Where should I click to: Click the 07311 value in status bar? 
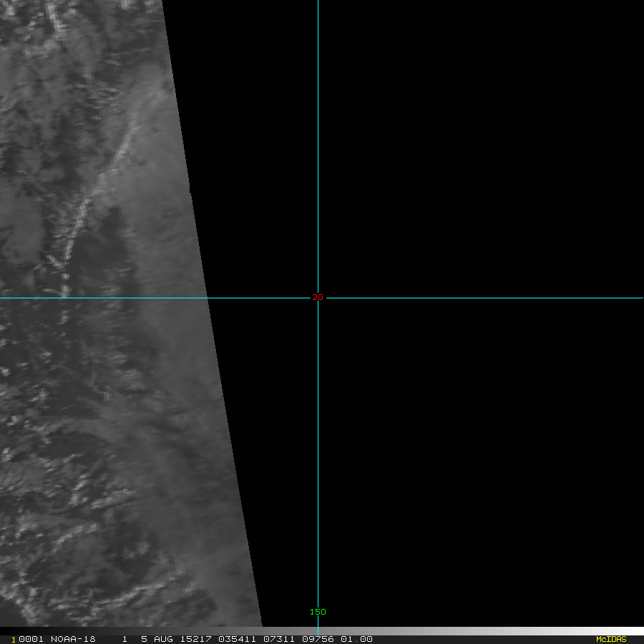click(277, 639)
